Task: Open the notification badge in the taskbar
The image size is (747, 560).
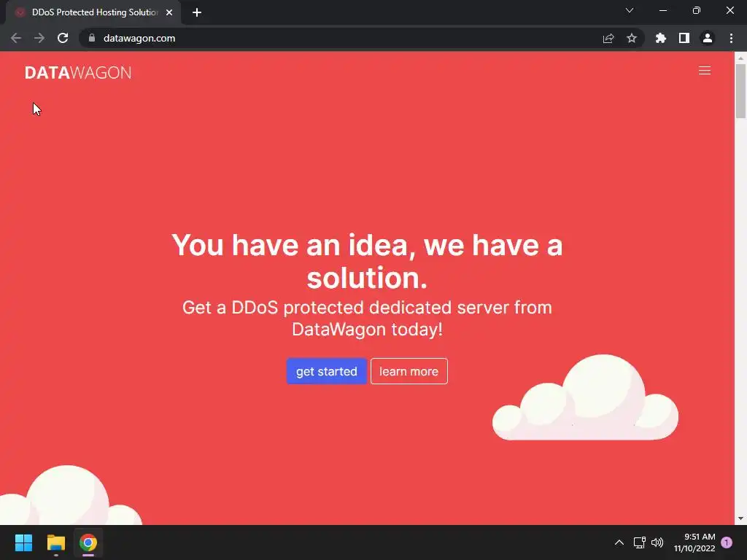Action: 727,542
